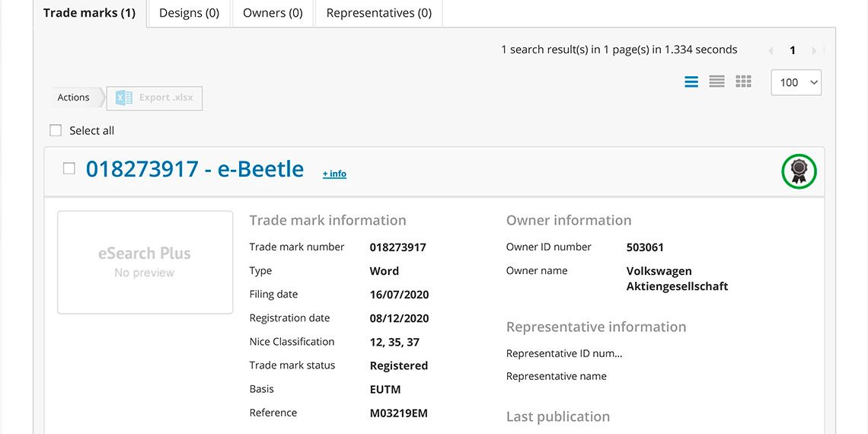Go to next results page arrow
Screen dimensions: 868x434
coord(814,50)
